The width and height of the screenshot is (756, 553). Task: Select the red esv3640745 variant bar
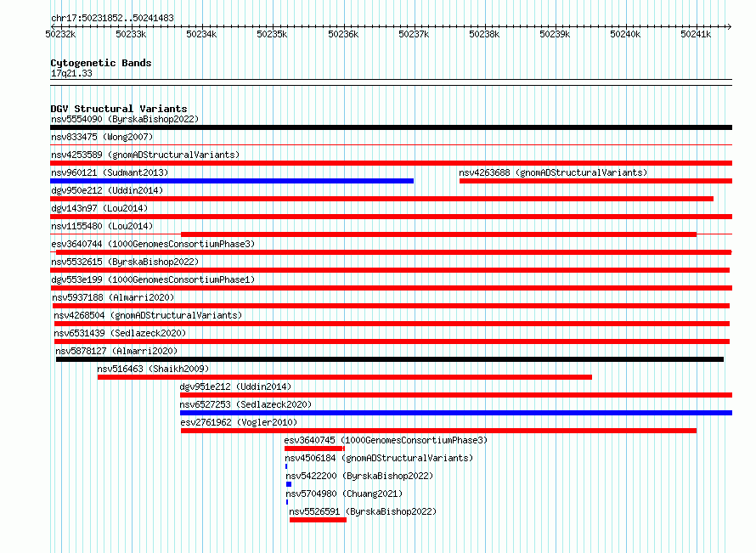tap(314, 449)
